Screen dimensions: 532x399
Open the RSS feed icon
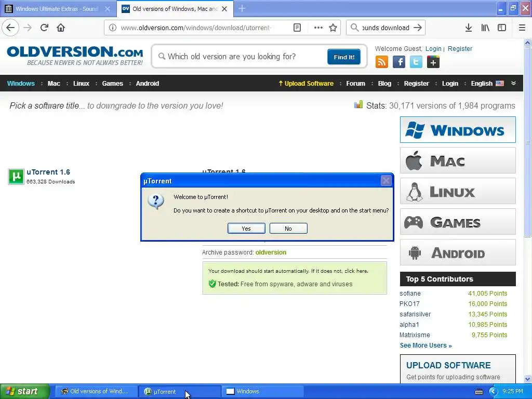382,62
